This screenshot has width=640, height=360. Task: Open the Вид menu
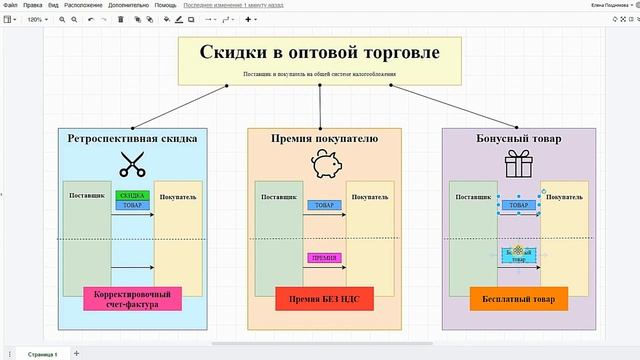coord(53,5)
